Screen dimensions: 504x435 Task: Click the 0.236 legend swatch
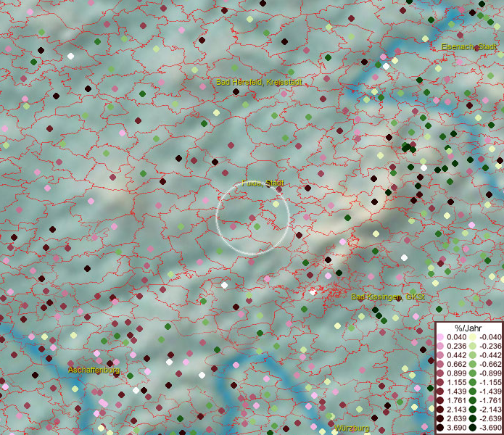(440, 346)
